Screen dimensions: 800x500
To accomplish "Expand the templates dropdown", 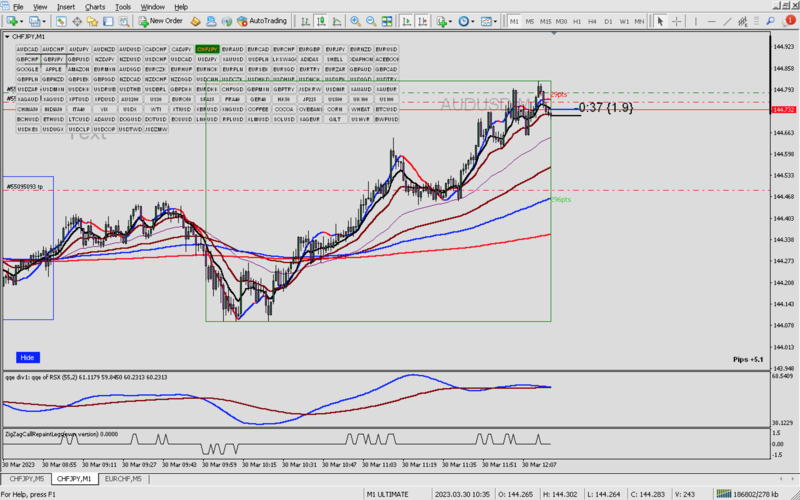I will (495, 21).
